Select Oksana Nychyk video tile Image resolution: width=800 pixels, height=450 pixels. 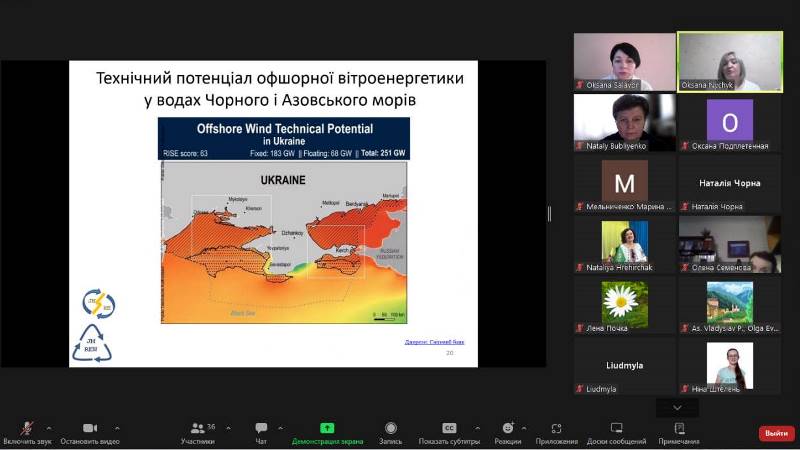(x=730, y=62)
